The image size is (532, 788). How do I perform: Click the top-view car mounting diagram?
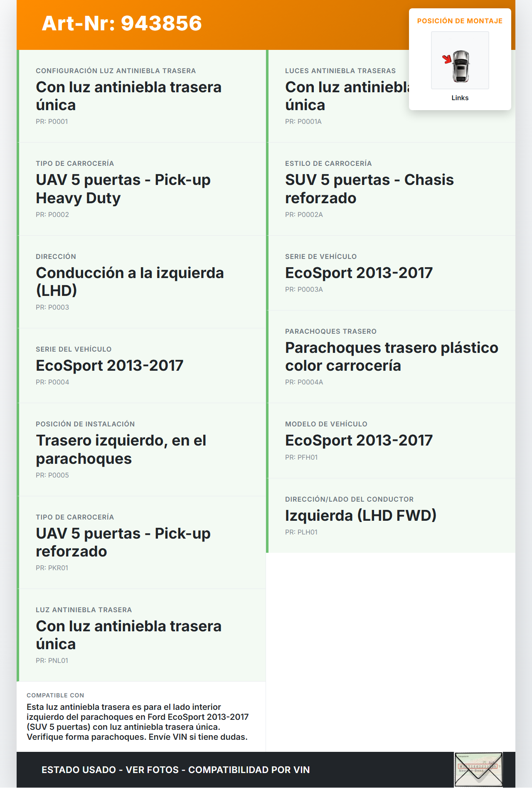pyautogui.click(x=461, y=66)
